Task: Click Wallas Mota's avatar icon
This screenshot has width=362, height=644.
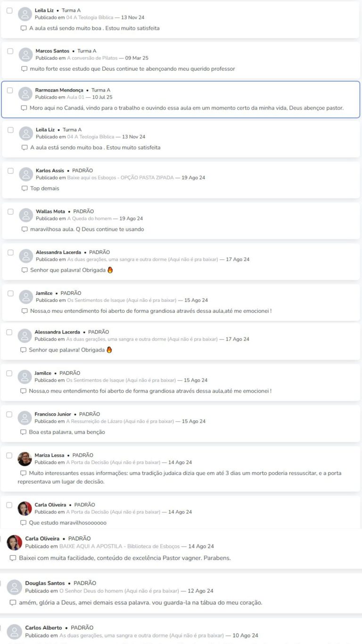Action: [x=25, y=215]
